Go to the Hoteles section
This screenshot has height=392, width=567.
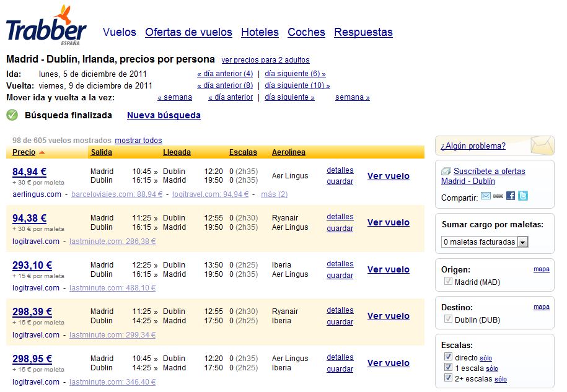pyautogui.click(x=260, y=32)
